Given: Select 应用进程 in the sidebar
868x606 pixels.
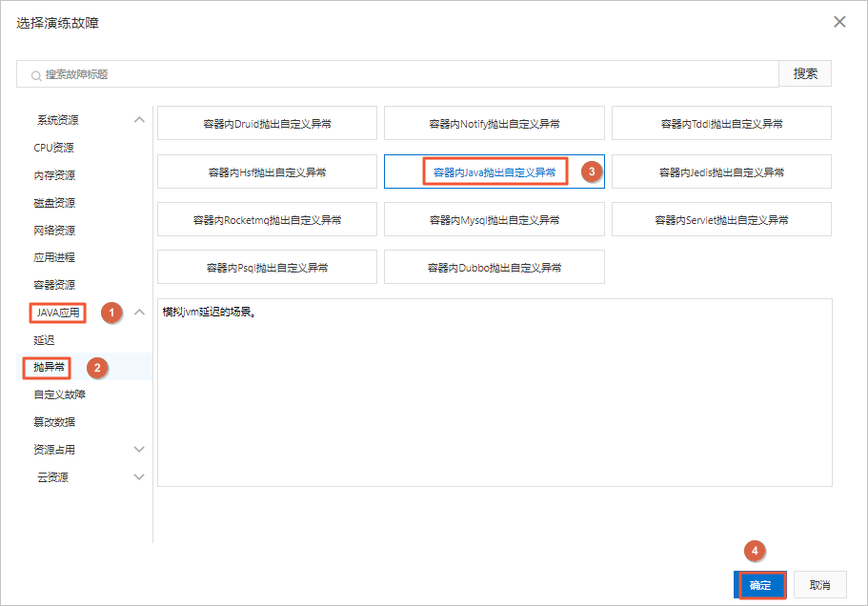Looking at the screenshot, I should (x=54, y=257).
